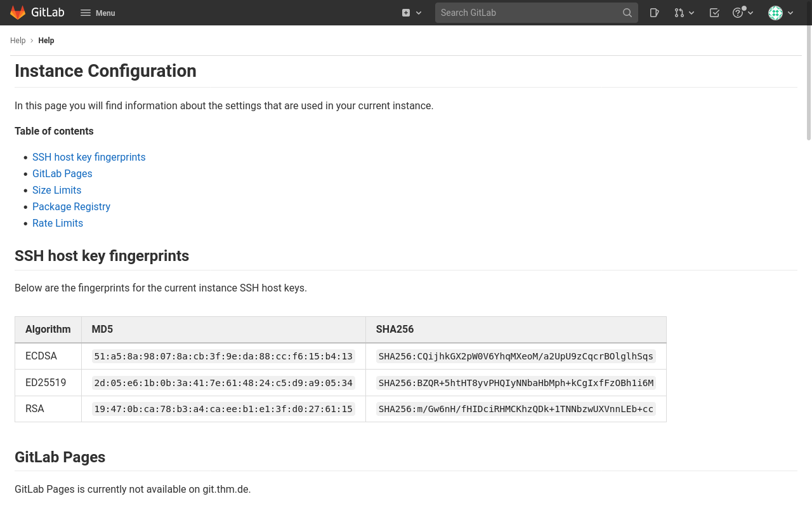Go to GitLab Pages contents link
Image resolution: width=812 pixels, height=508 pixels.
tap(62, 173)
